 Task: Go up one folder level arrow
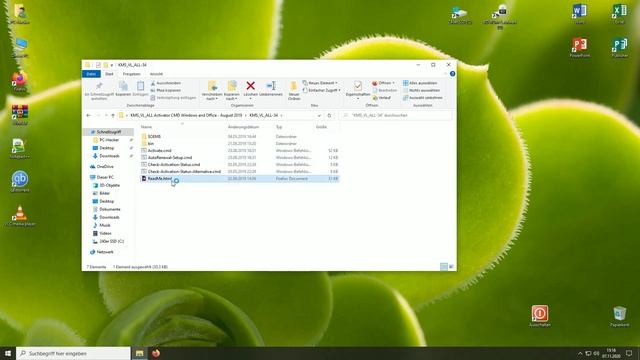point(113,116)
